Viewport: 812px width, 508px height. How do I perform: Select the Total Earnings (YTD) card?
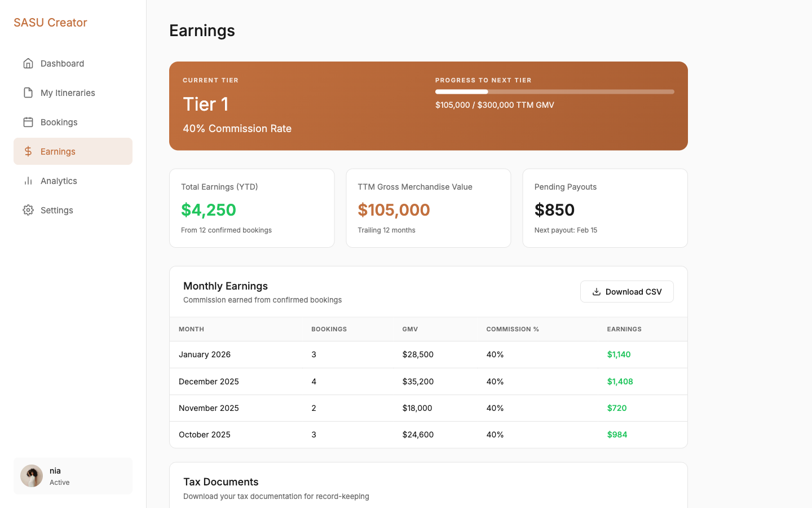pyautogui.click(x=251, y=208)
